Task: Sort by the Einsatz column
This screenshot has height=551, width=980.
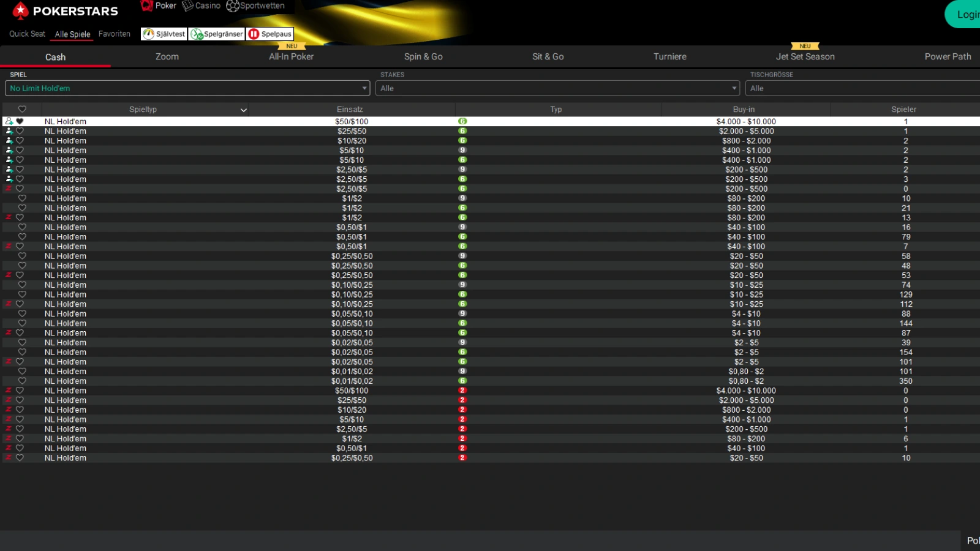Action: [350, 110]
